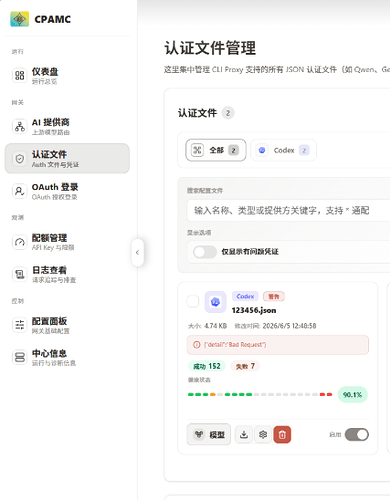Viewport: 390px width, 500px height.
Task: Go to 配置面板 menu item
Action: click(x=67, y=325)
